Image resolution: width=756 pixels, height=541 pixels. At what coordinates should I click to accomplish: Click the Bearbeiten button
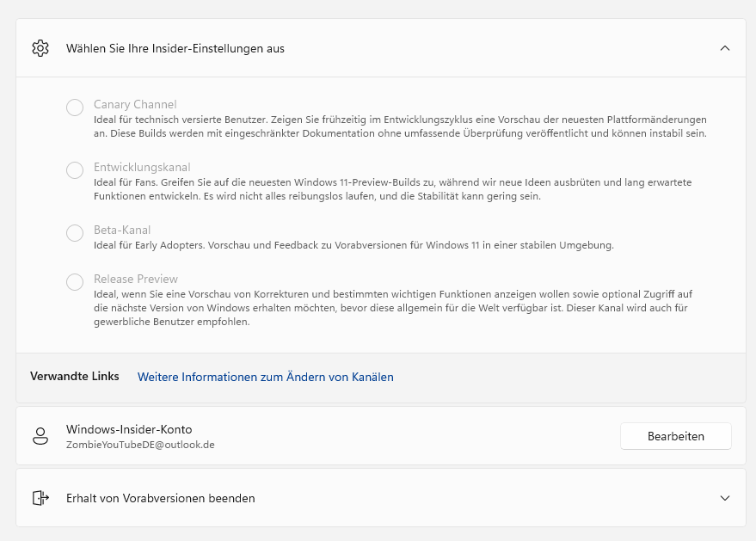pyautogui.click(x=675, y=436)
